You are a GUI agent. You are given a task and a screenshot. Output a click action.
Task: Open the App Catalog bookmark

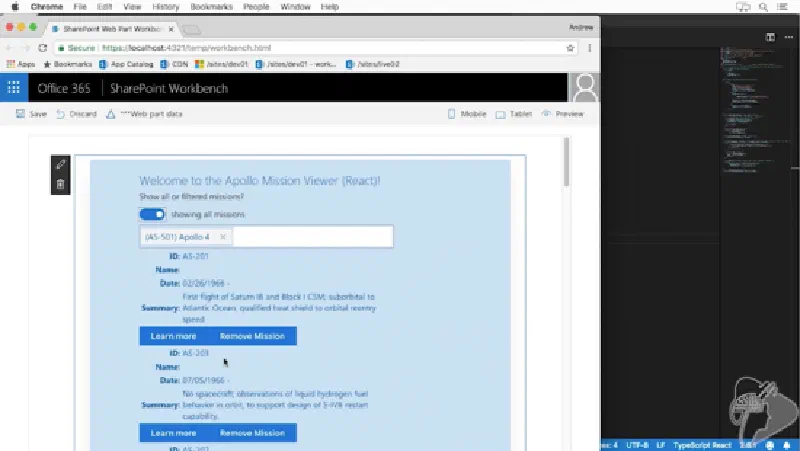pos(126,64)
